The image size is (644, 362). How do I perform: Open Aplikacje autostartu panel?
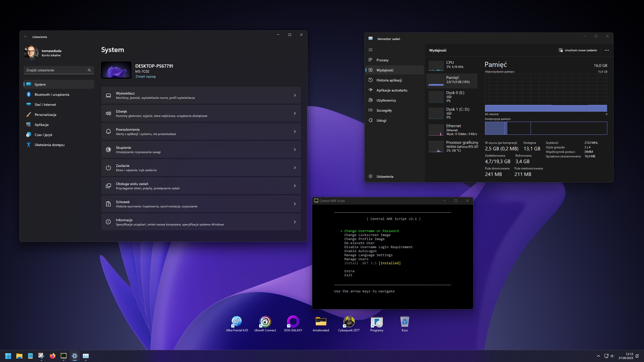(x=391, y=90)
